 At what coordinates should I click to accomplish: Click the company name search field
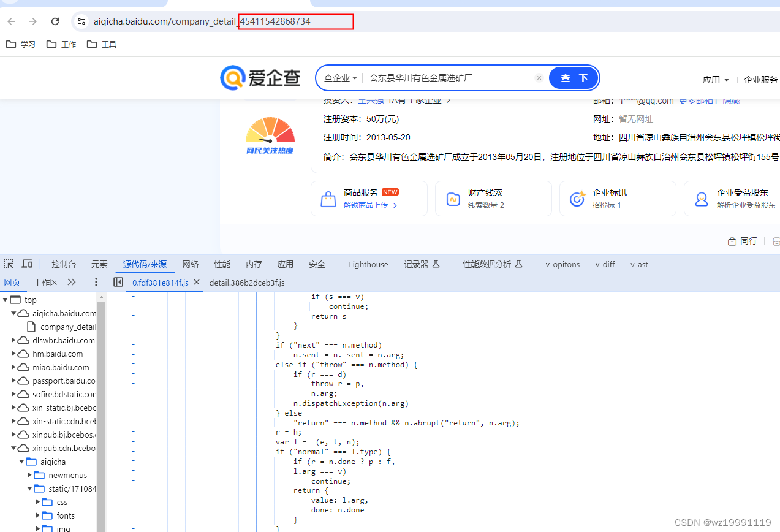pos(450,78)
